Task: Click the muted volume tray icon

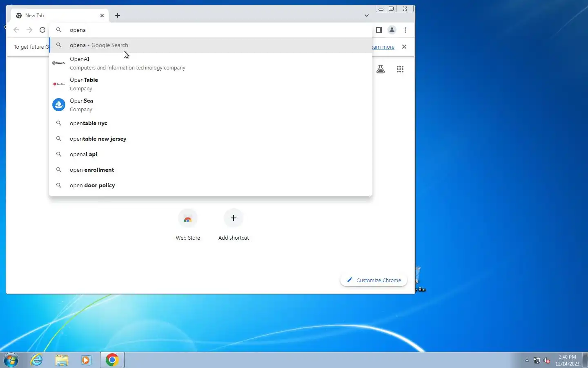Action: (547, 361)
